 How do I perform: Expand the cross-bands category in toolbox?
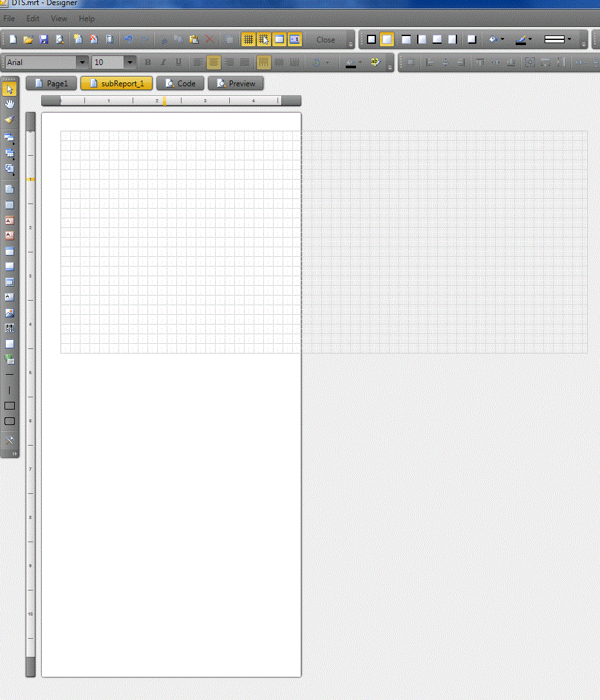pyautogui.click(x=10, y=153)
